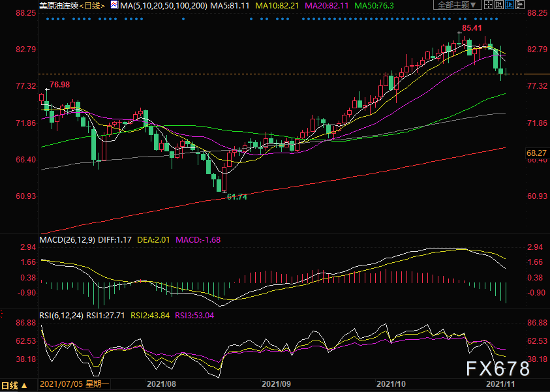Click the 76.98 price marker
This screenshot has width=550, height=392.
59,85
